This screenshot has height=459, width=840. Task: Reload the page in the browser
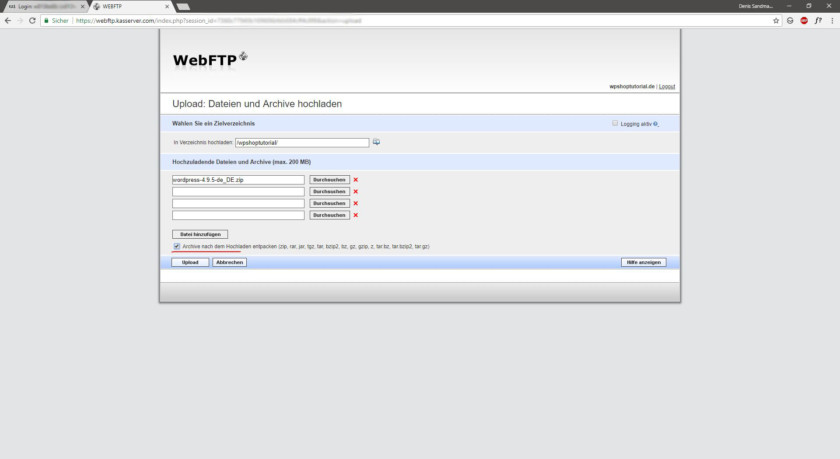coord(33,20)
